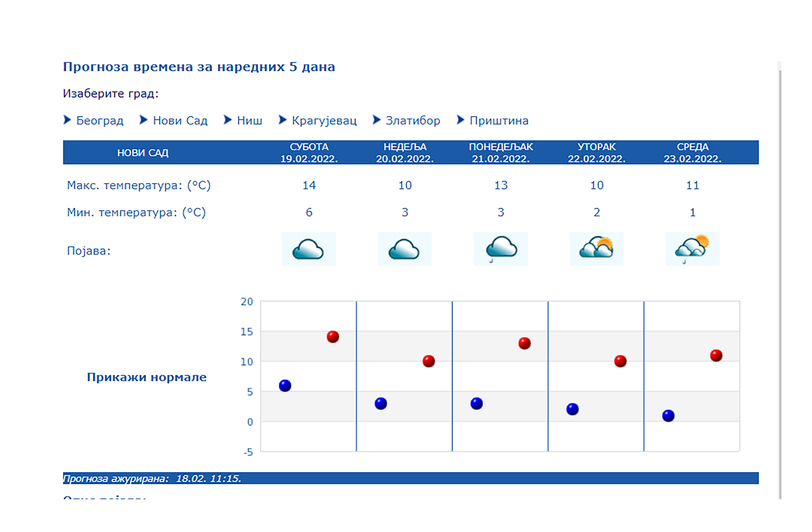Select the sun with rain icon for Среда
The width and height of the screenshot is (812, 532).
692,248
